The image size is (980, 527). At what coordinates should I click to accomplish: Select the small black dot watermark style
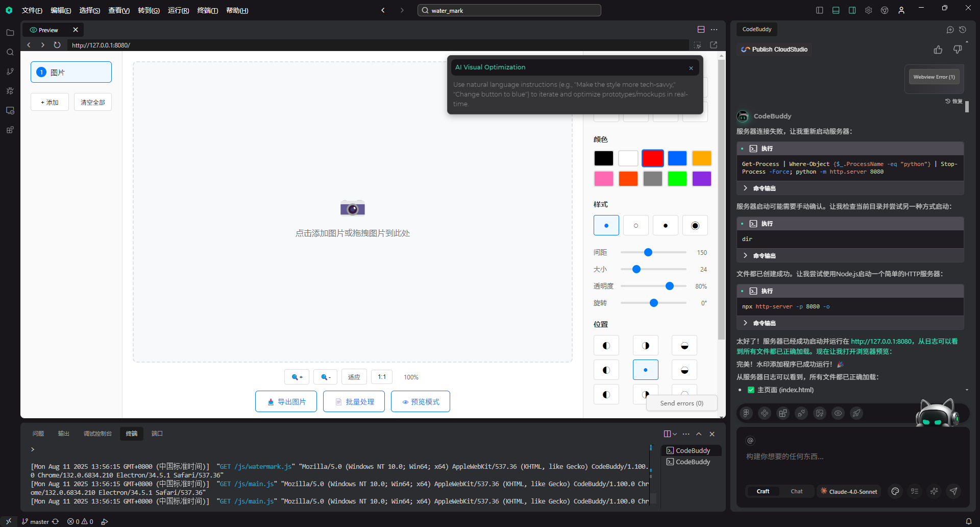(x=666, y=225)
